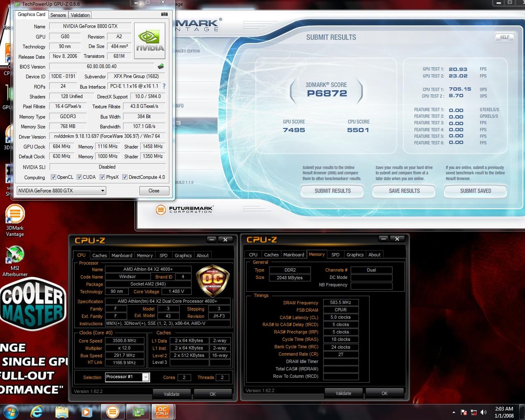The width and height of the screenshot is (525, 420).
Task: Open the MSI Afterburner desktop shortcut
Action: point(15,261)
